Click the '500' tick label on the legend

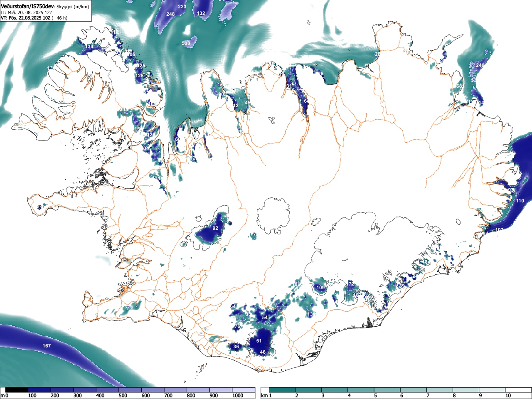(123, 396)
